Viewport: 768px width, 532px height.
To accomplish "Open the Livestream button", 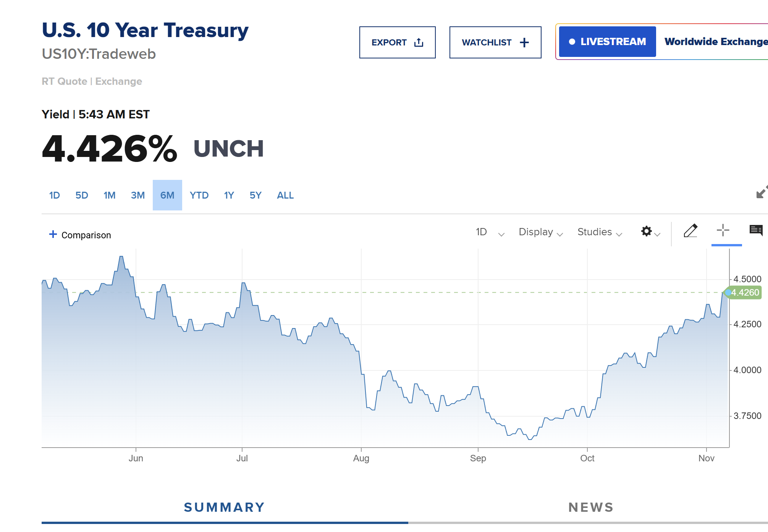I will click(607, 42).
